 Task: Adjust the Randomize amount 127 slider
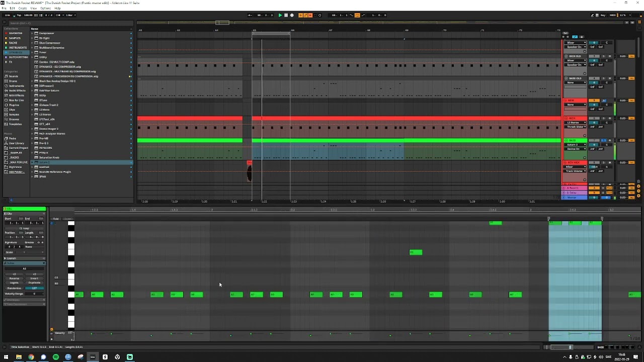[34, 288]
